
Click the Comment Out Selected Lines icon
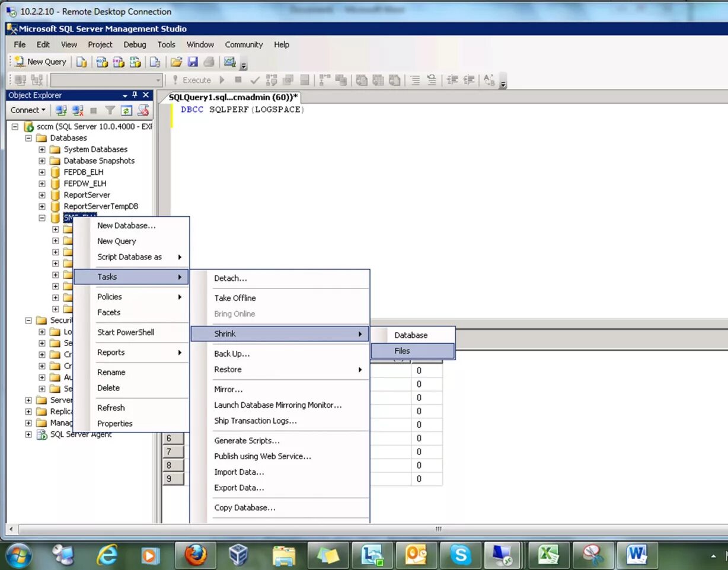tap(416, 80)
